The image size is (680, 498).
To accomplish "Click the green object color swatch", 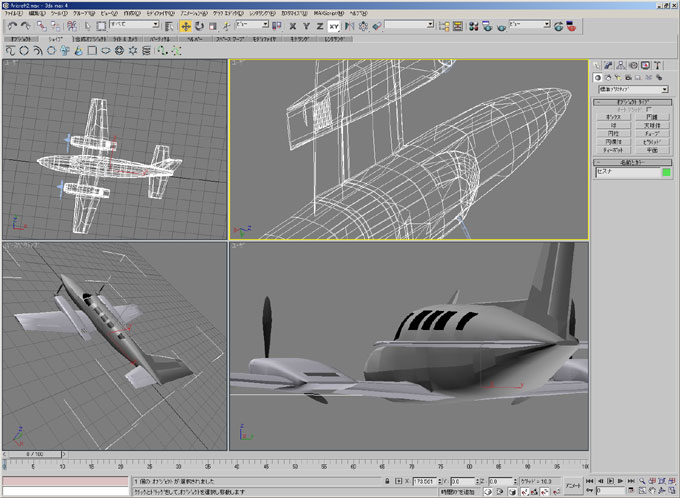I will [x=666, y=173].
